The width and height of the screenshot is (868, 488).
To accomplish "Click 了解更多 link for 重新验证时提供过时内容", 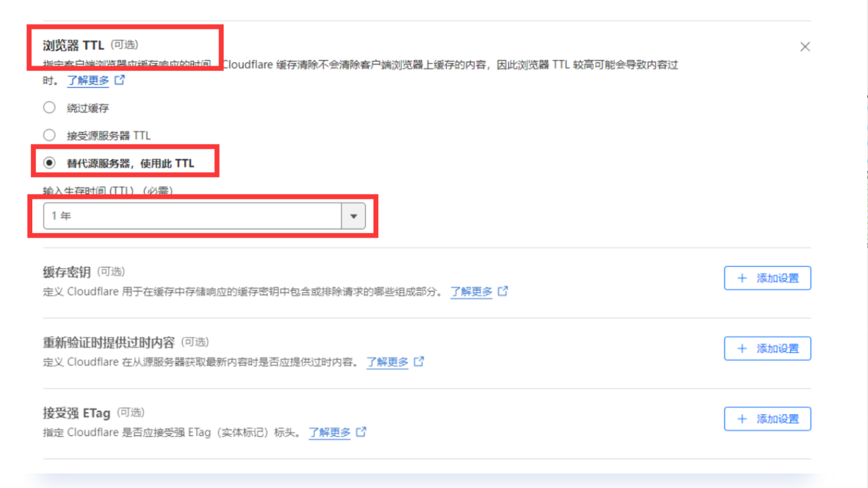I will tap(387, 362).
